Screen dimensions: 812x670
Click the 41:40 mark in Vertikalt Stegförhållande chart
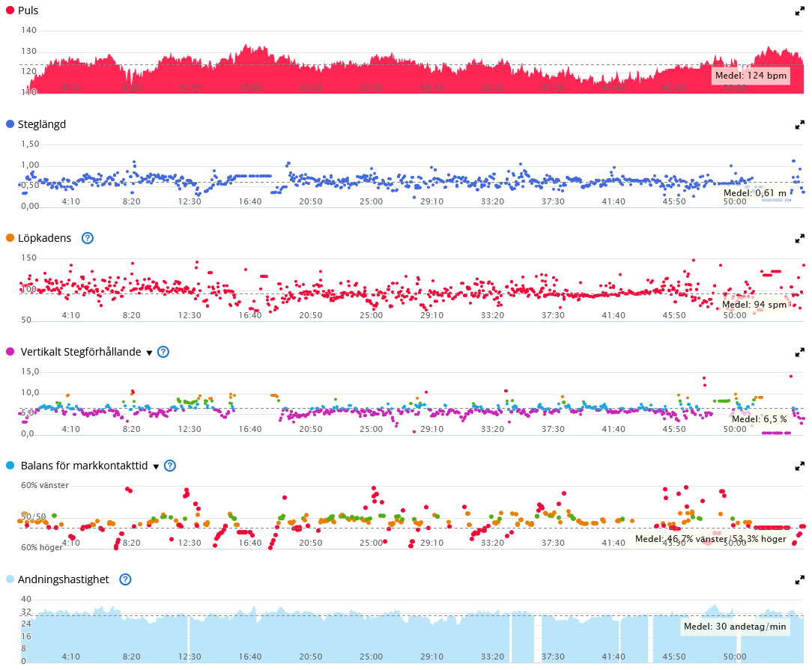(x=613, y=429)
